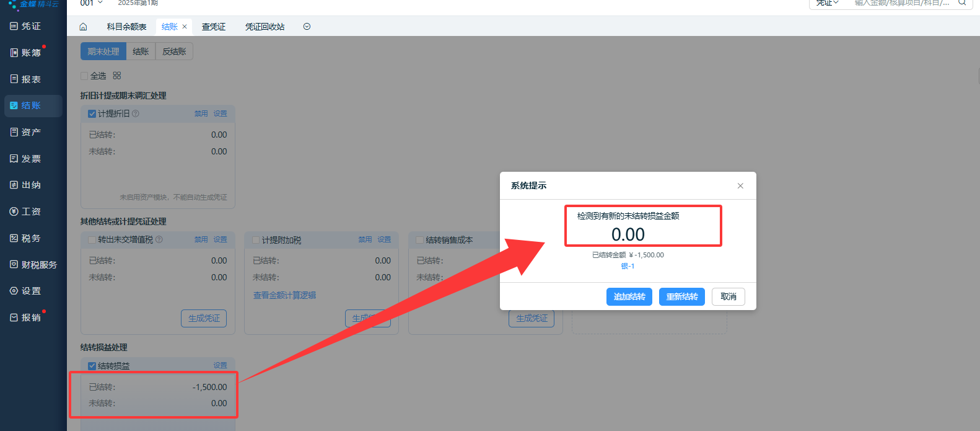This screenshot has height=431, width=980.
Task: Switch to the 凭证回收站 tab
Action: click(x=265, y=27)
